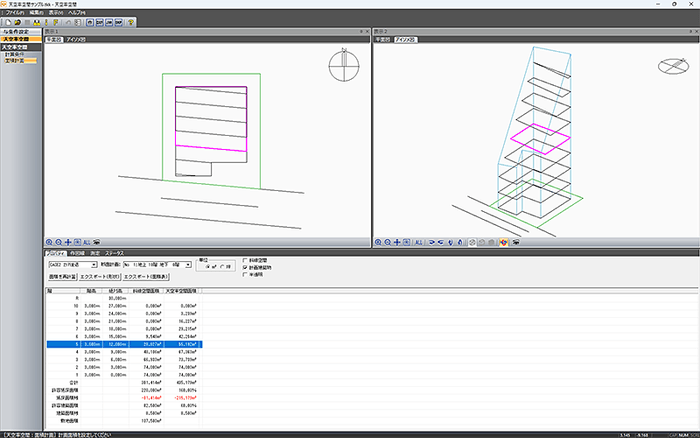Click the print icon under left view
700x438 pixels.
98,242
